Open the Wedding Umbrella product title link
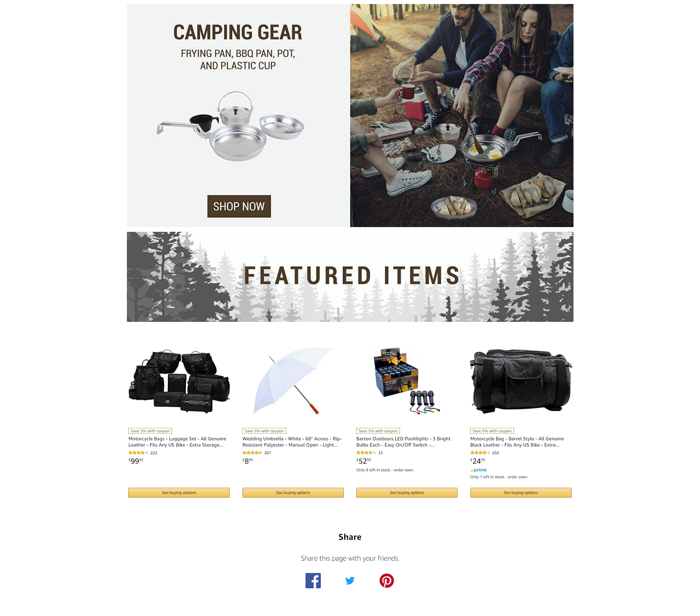700x616 pixels. [292, 442]
